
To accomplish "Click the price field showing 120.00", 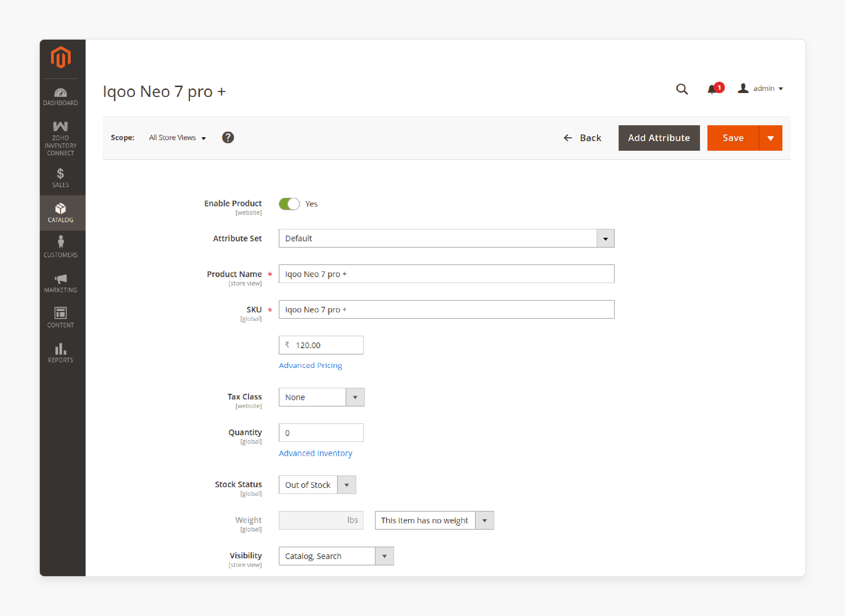I will click(321, 345).
